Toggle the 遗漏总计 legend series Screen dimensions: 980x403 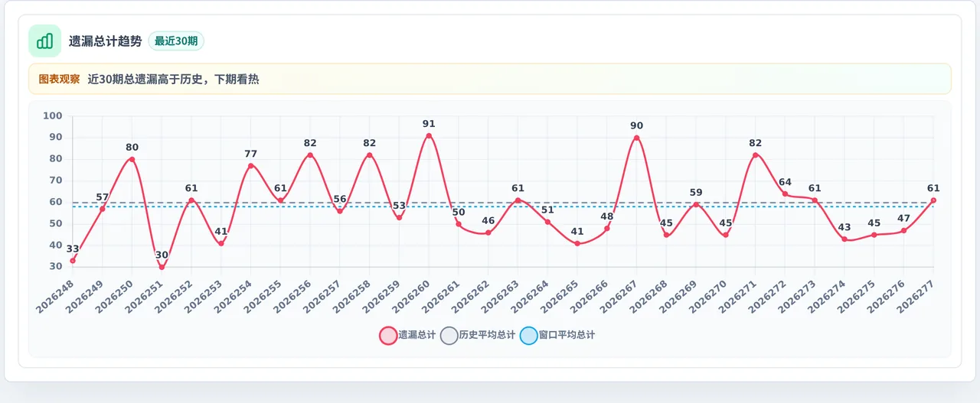tap(408, 335)
